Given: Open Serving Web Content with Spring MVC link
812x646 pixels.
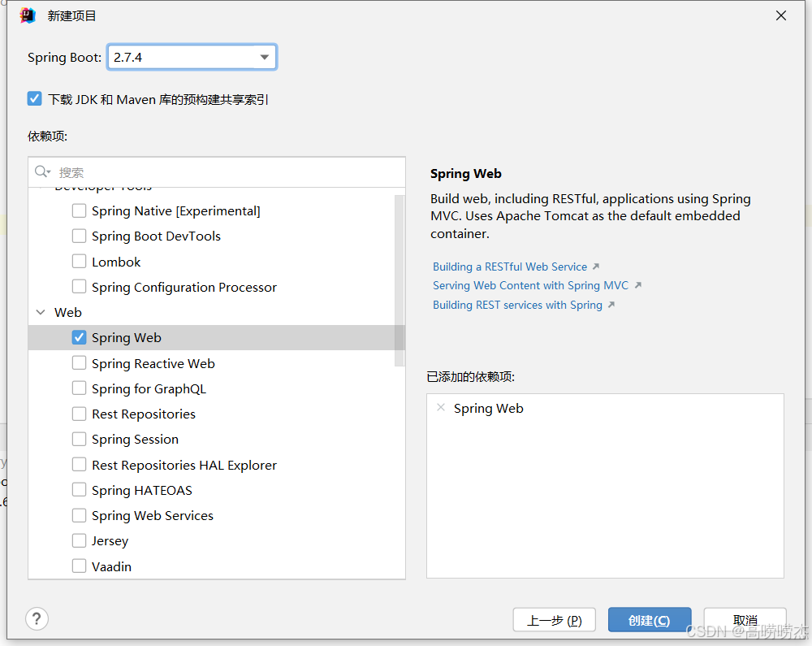Looking at the screenshot, I should coord(531,285).
